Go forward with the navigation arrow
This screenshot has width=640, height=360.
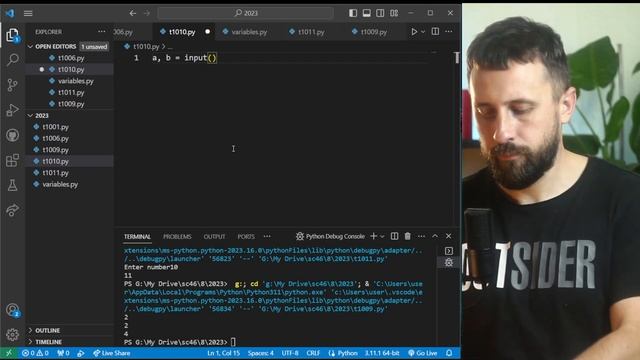(147, 13)
